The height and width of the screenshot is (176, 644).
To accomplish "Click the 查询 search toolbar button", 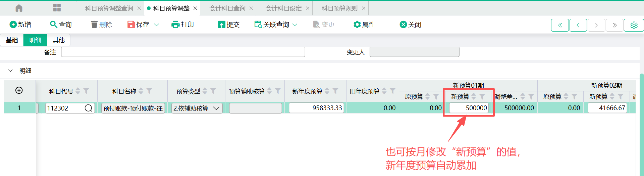I will [x=61, y=25].
